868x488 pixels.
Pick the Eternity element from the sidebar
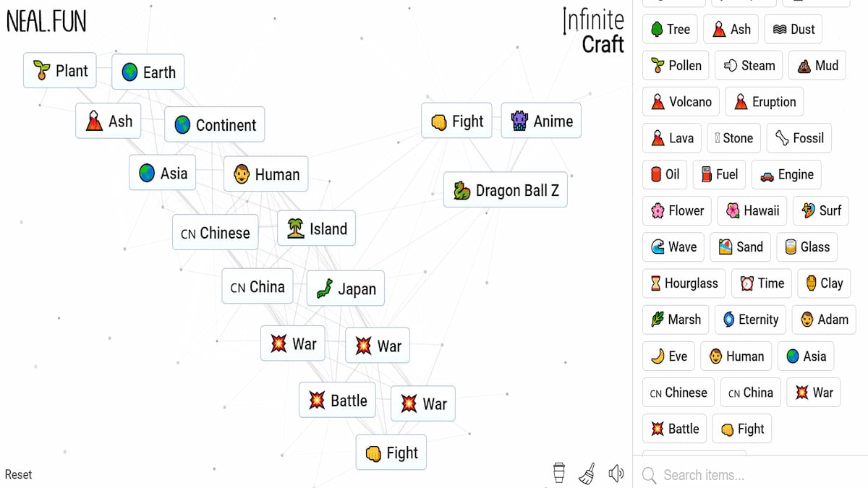[x=750, y=320]
